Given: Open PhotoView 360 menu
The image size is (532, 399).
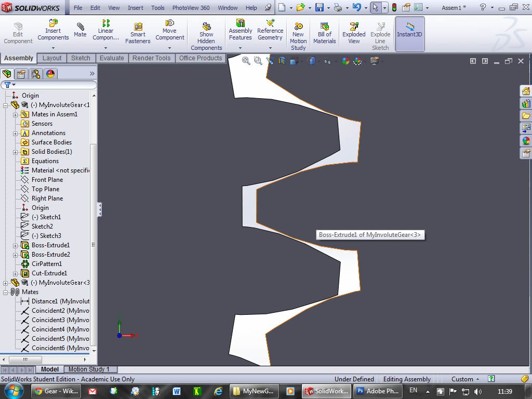Looking at the screenshot, I should pos(191,7).
